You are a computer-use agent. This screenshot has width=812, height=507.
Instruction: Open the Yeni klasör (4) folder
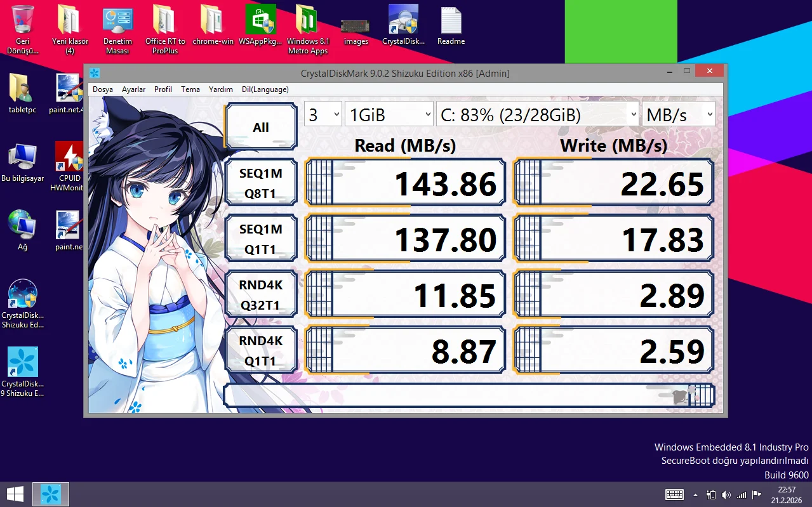tap(70, 29)
